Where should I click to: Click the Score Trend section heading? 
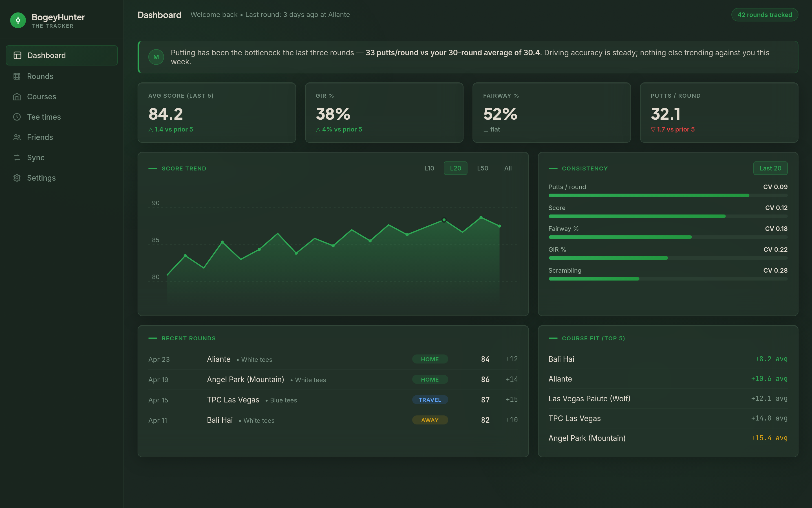(x=184, y=169)
